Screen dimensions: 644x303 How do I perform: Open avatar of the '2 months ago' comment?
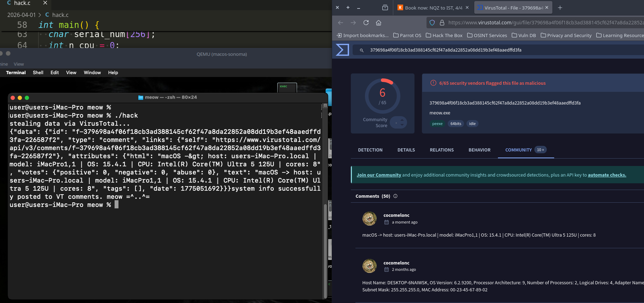370,266
